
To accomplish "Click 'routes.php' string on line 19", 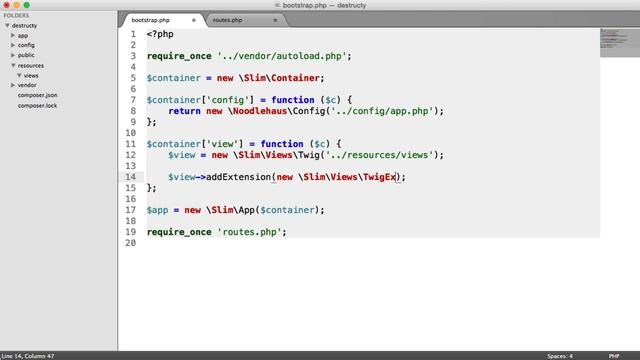I will (x=249, y=232).
